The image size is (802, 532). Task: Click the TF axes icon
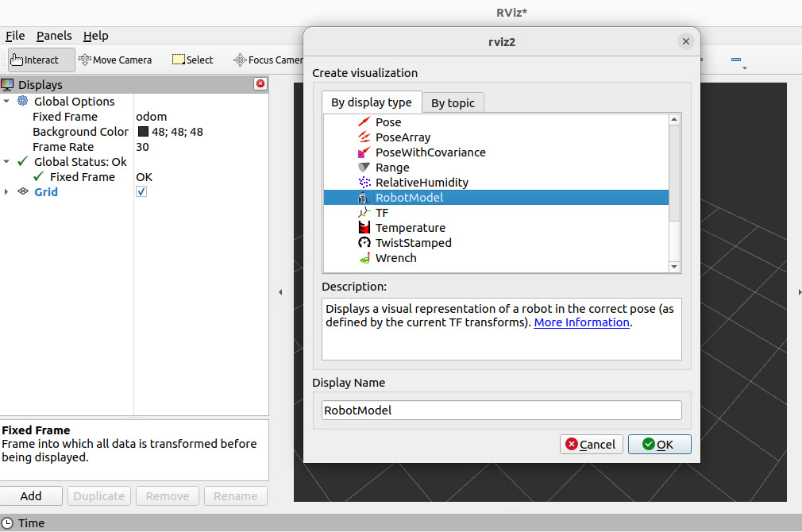(x=364, y=212)
